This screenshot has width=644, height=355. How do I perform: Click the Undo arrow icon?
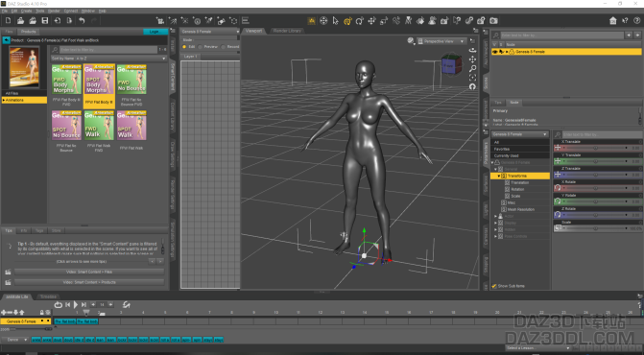[82, 20]
